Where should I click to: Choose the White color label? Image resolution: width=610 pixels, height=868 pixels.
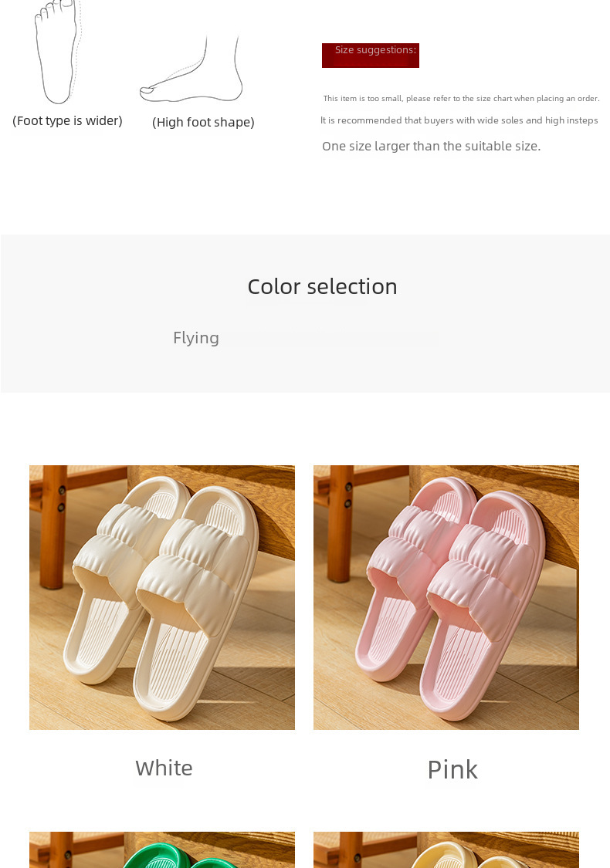point(164,768)
